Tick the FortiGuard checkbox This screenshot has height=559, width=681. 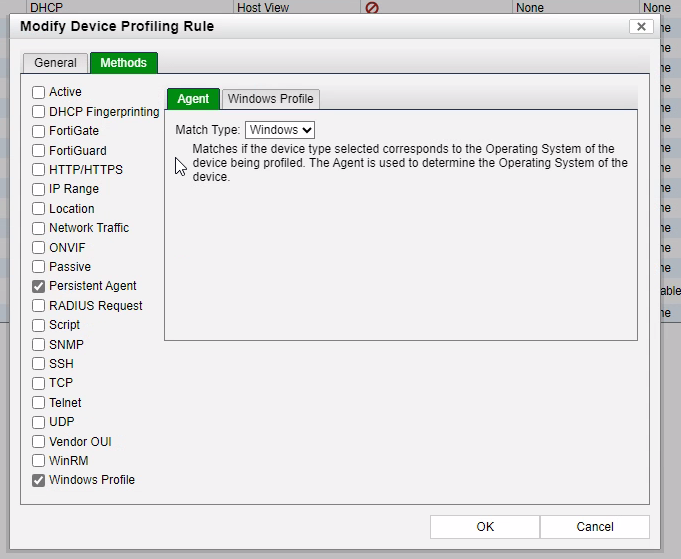39,150
